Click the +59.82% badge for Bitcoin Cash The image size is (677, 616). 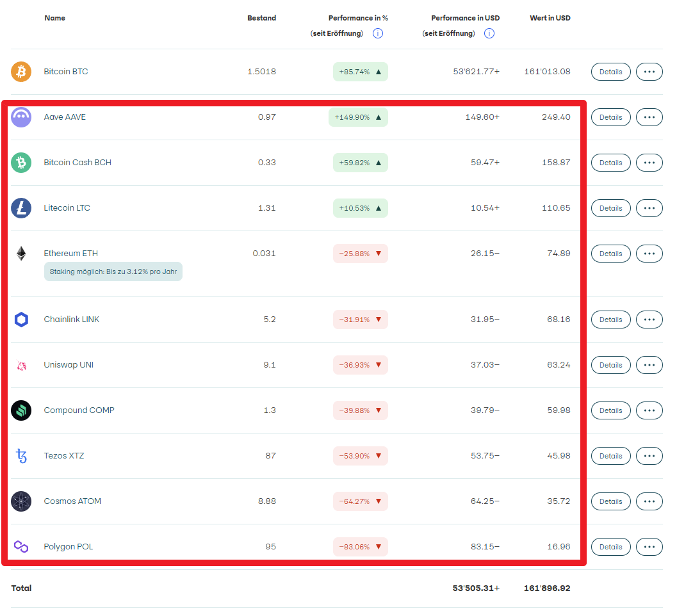coord(361,163)
